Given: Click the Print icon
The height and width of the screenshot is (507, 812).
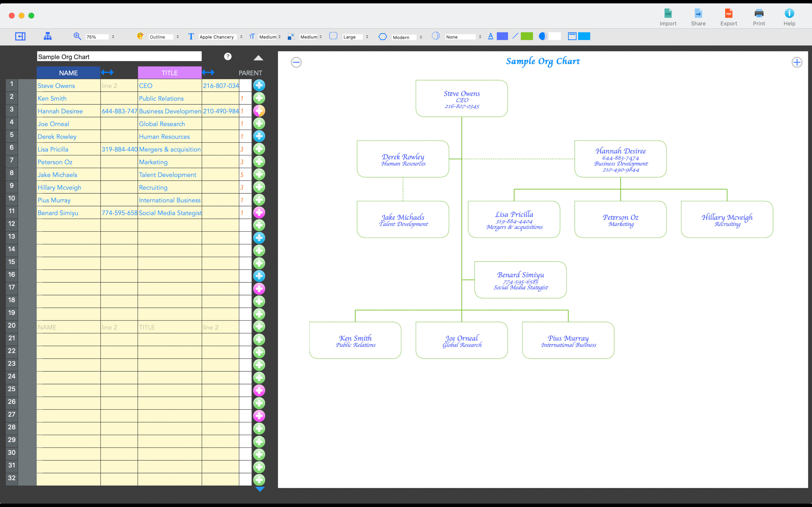Looking at the screenshot, I should click(x=759, y=14).
